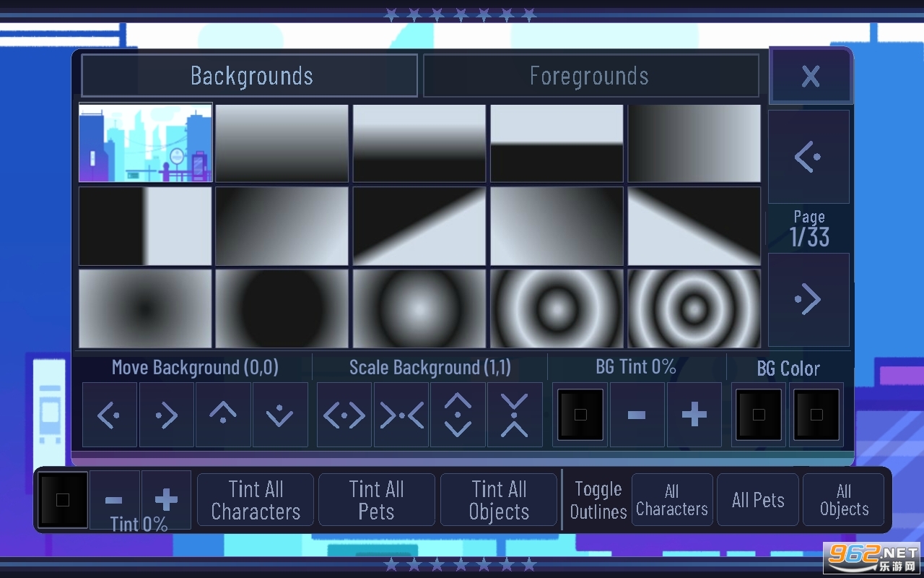Toggle outlines for All Characters
Viewport: 924px width, 578px height.
(x=672, y=500)
